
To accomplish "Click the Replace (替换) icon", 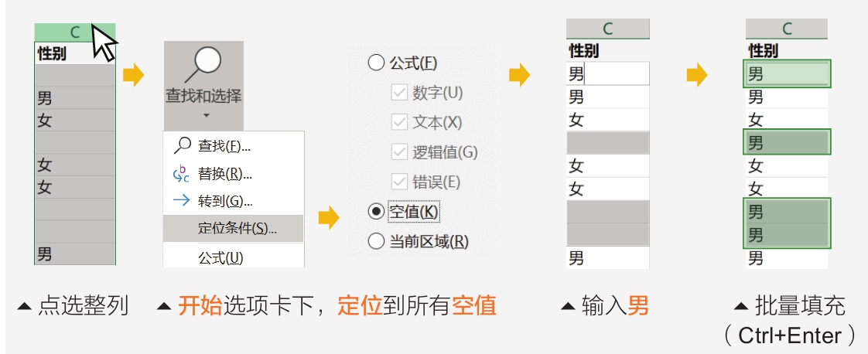I will tap(182, 174).
